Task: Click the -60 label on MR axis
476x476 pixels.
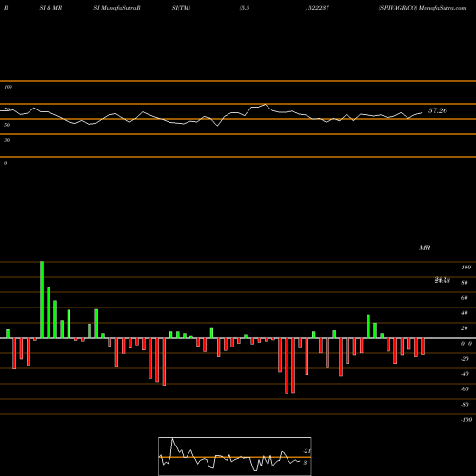Action: pyautogui.click(x=465, y=389)
